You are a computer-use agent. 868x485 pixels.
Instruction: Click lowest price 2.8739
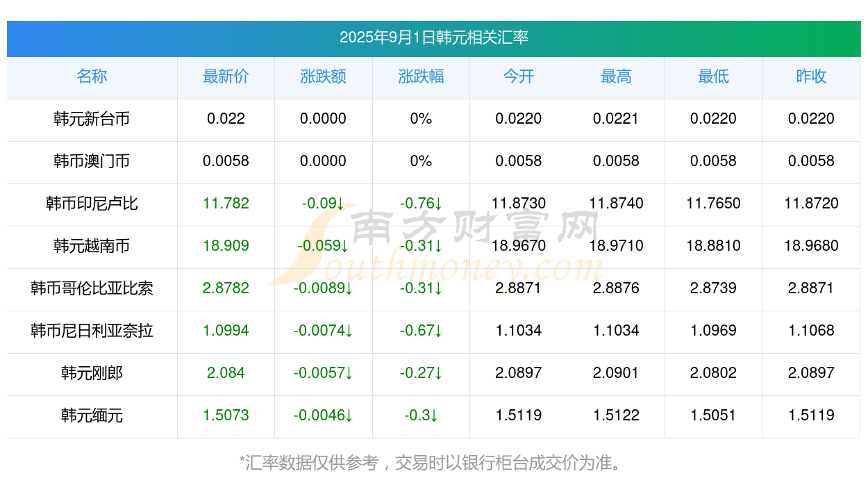click(x=714, y=288)
